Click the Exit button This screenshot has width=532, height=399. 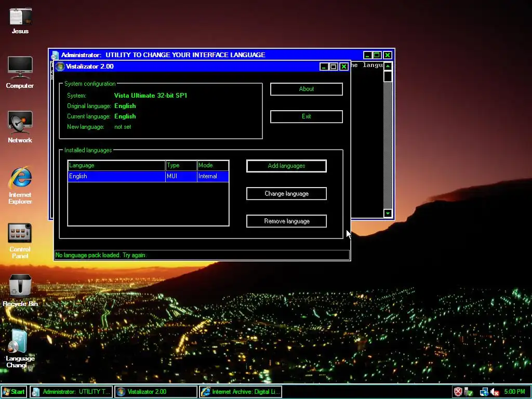[x=307, y=116]
